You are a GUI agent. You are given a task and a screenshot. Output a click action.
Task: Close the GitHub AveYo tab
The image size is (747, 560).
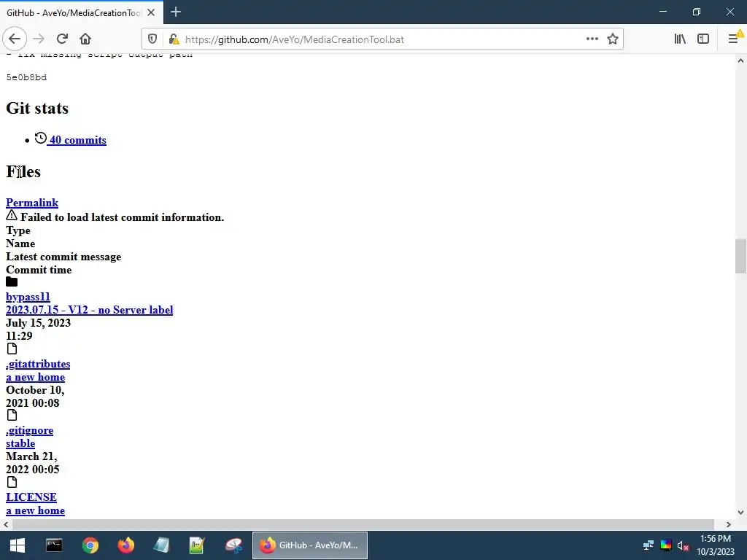pos(151,13)
